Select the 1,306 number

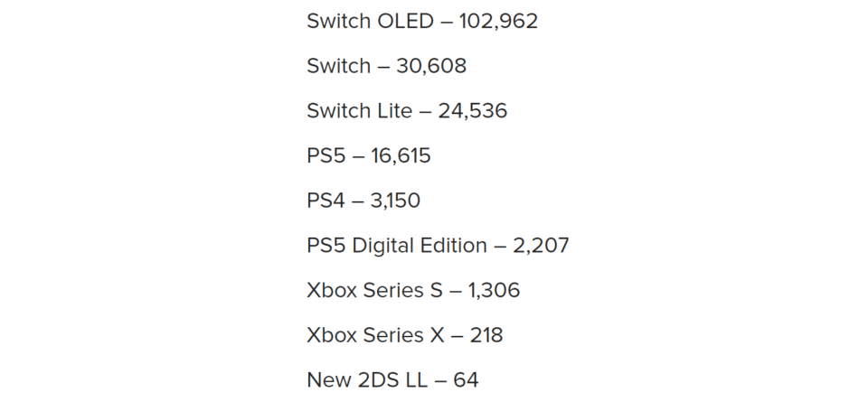coord(494,290)
